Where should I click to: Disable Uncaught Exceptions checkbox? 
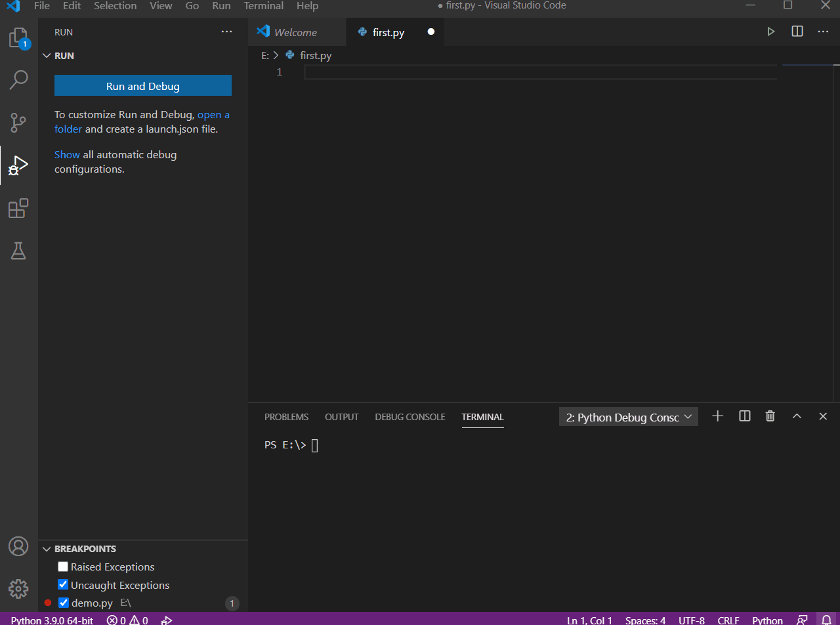point(63,584)
